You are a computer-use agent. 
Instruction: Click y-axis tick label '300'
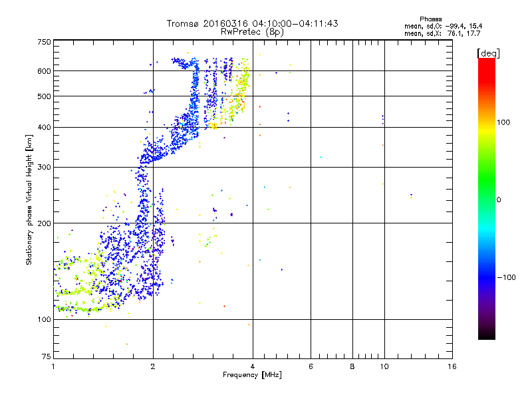44,167
